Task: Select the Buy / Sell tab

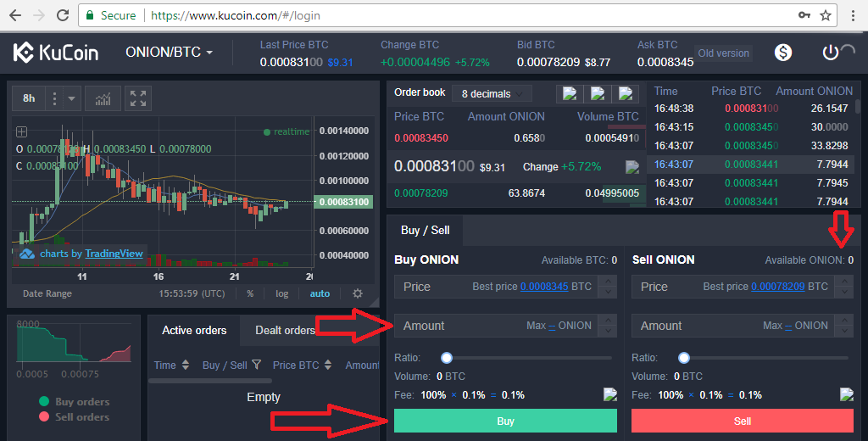Action: (x=426, y=230)
